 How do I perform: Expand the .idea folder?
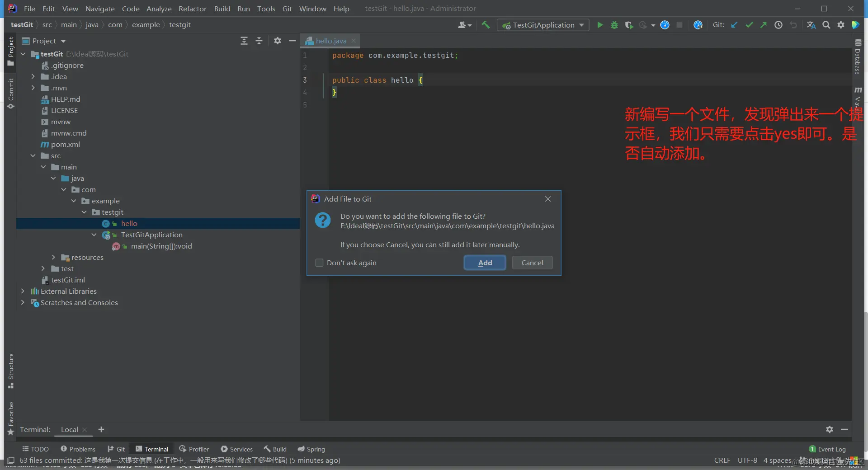[33, 77]
